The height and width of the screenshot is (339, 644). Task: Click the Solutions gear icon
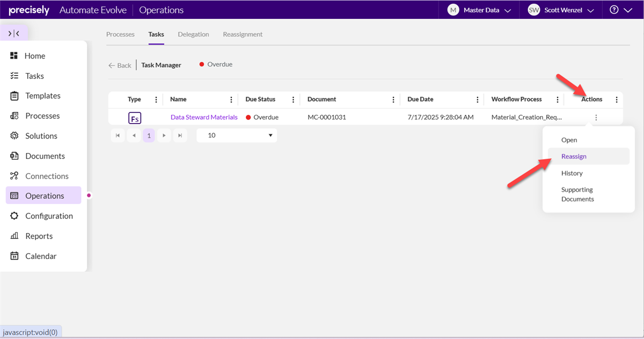point(14,136)
